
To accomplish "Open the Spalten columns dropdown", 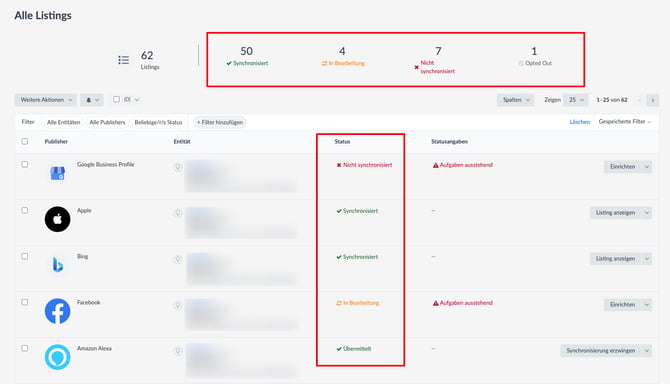I will (x=515, y=100).
